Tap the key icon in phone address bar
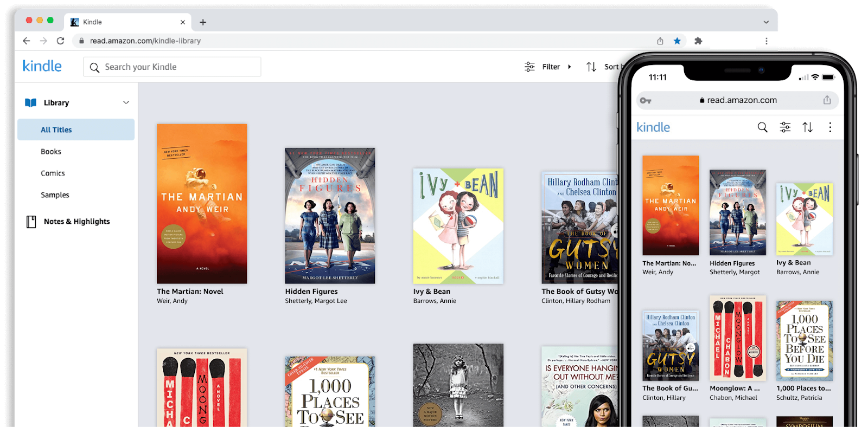Viewport: 868px width, 427px height. pos(646,101)
